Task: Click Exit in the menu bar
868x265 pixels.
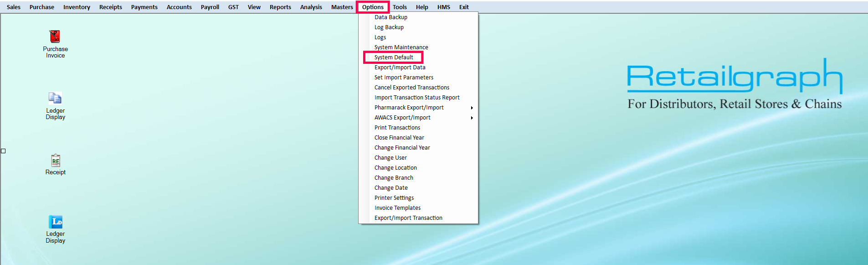Action: pyautogui.click(x=464, y=7)
